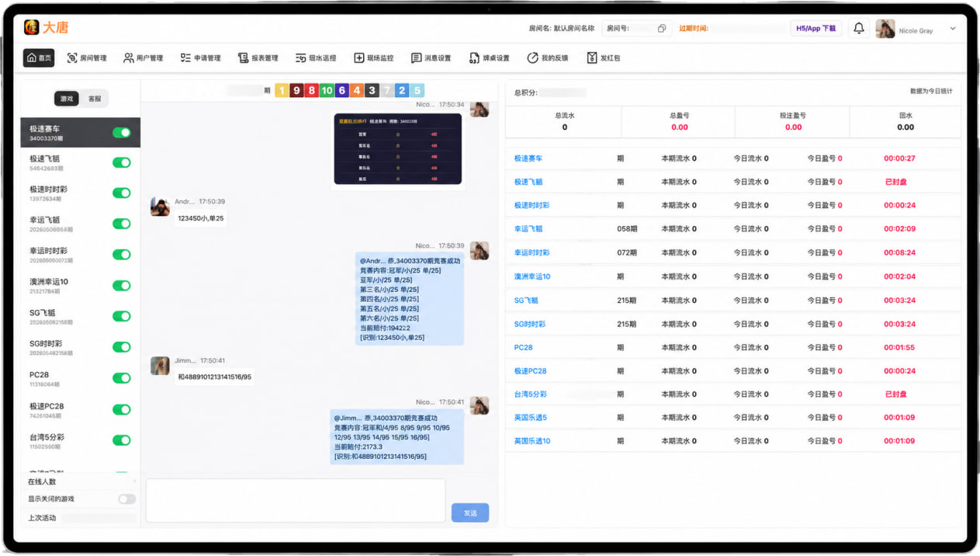Open 我的反馈 feedback
The width and height of the screenshot is (980, 556).
(x=548, y=58)
